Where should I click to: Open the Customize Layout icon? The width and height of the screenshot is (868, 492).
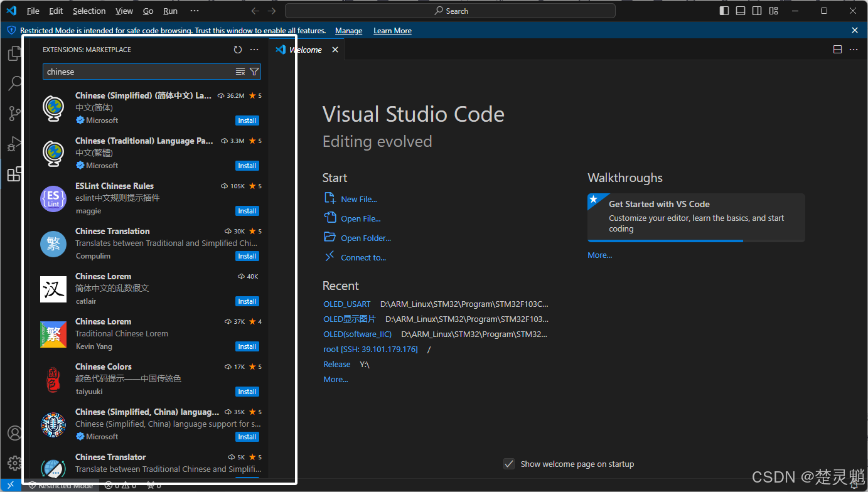(773, 11)
